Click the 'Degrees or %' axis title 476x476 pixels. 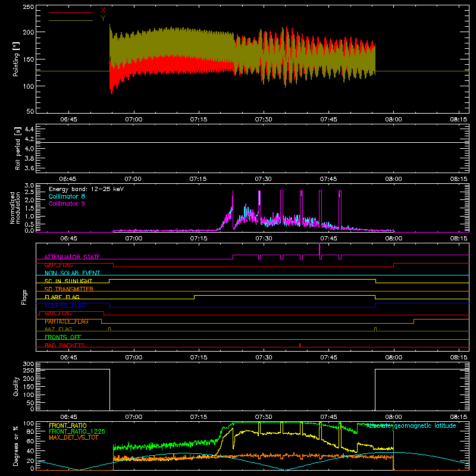16,446
